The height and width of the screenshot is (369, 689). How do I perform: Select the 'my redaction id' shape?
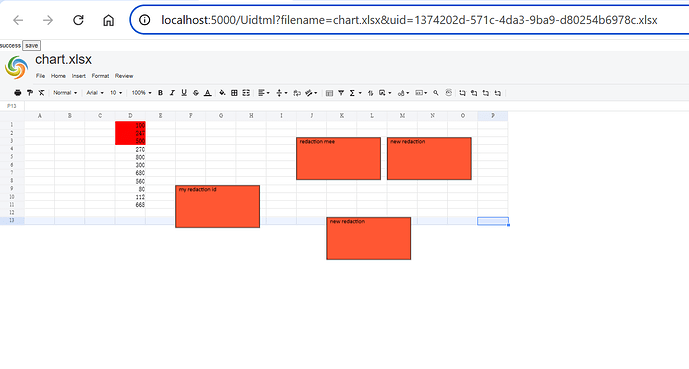pyautogui.click(x=218, y=206)
